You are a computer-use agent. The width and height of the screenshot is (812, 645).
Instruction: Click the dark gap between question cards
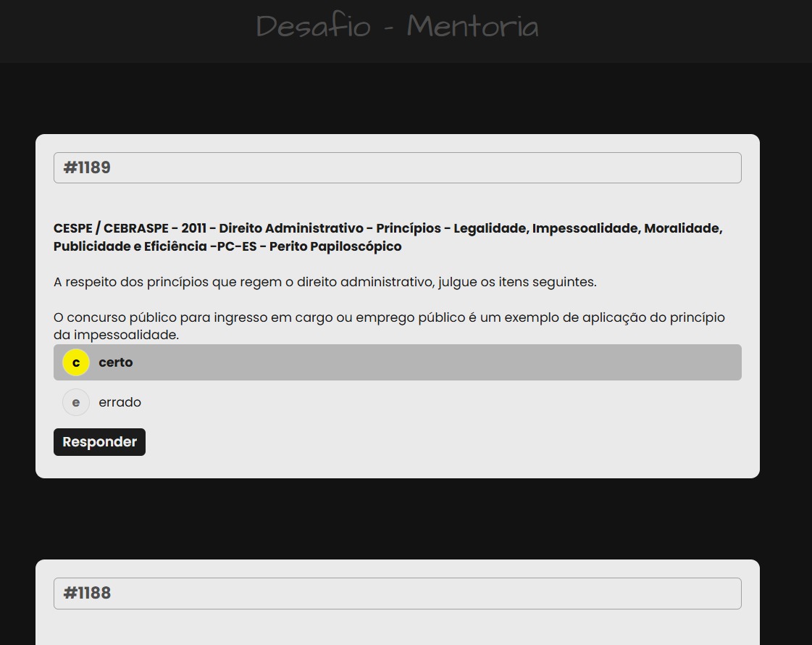(397, 518)
